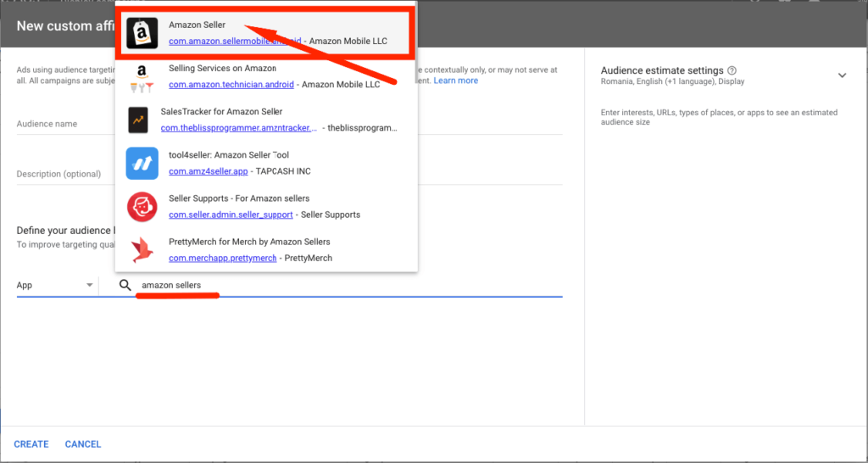Open the com.seller.admin.seller_support link
The width and height of the screenshot is (868, 463).
click(x=231, y=215)
